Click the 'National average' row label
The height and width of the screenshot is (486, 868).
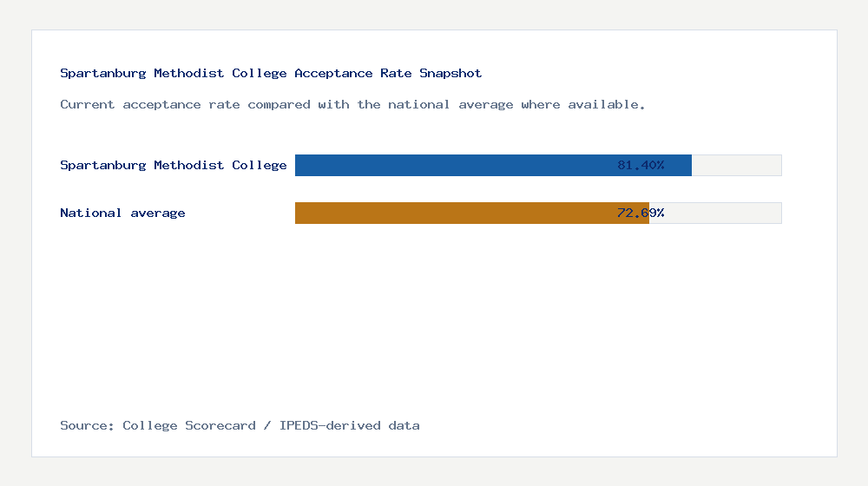(122, 213)
